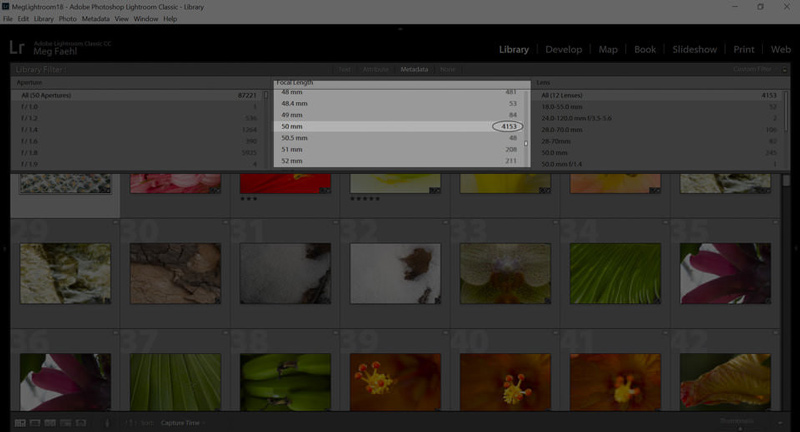Click the Lightroom Lr logo identity plate
The width and height of the screenshot is (800, 432).
coord(17,49)
